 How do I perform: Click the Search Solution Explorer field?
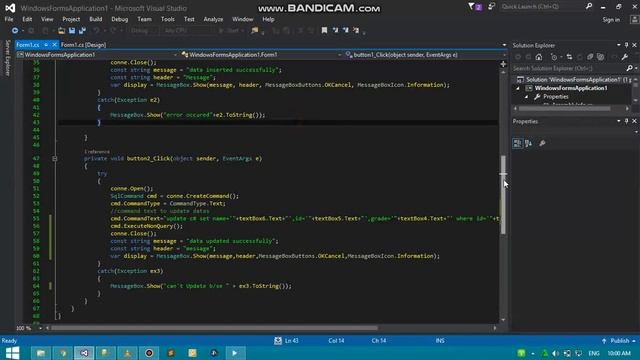pyautogui.click(x=569, y=68)
